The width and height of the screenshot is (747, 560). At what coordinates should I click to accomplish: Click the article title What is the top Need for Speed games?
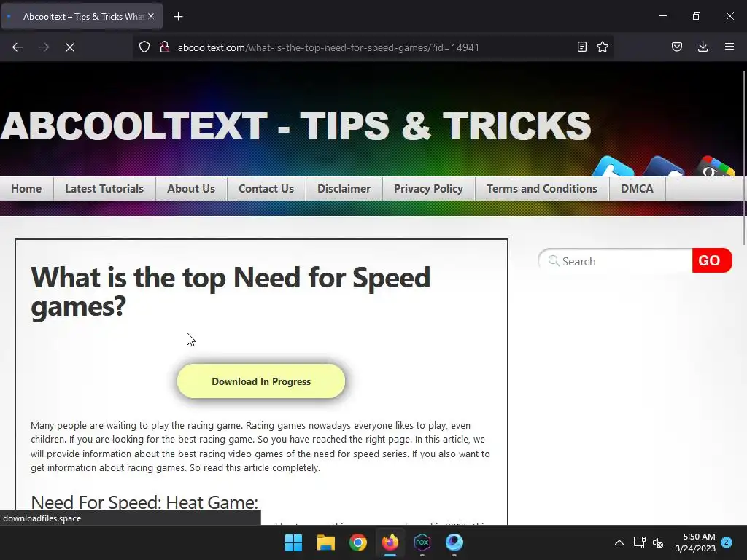point(231,292)
